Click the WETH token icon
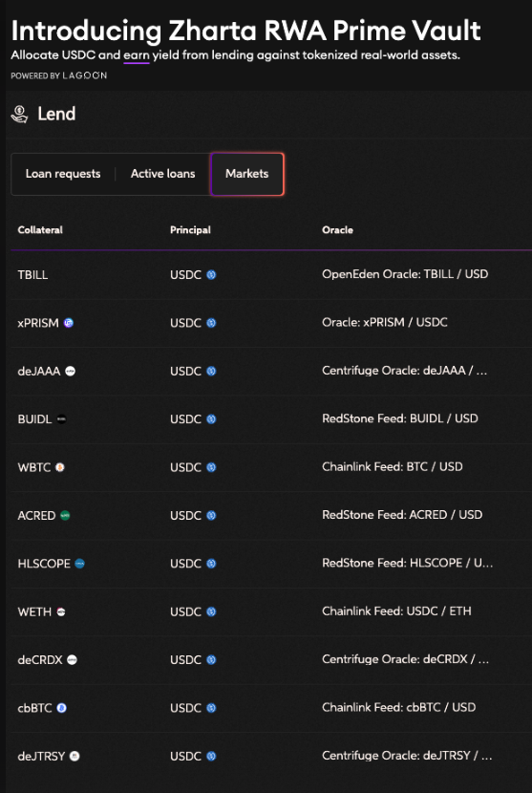532x793 pixels. coord(61,611)
